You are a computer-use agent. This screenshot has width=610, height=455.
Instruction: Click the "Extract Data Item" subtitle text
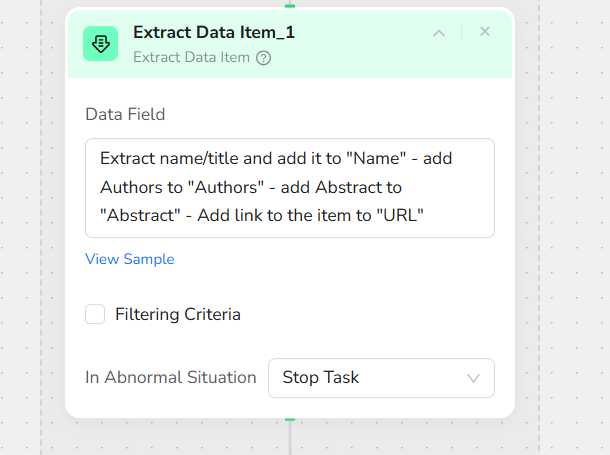191,57
